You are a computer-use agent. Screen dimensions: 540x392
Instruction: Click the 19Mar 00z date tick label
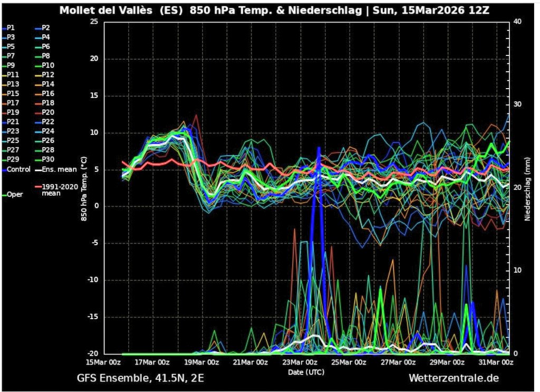point(201,362)
